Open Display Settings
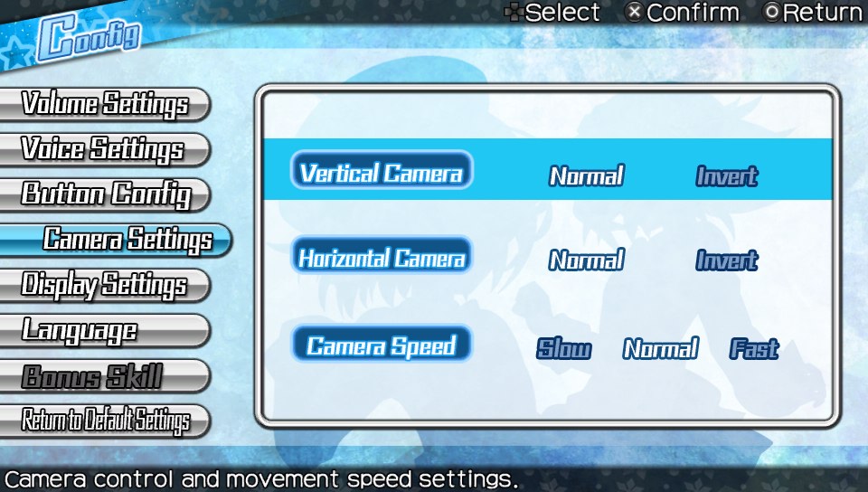The width and height of the screenshot is (868, 492). click(x=105, y=285)
